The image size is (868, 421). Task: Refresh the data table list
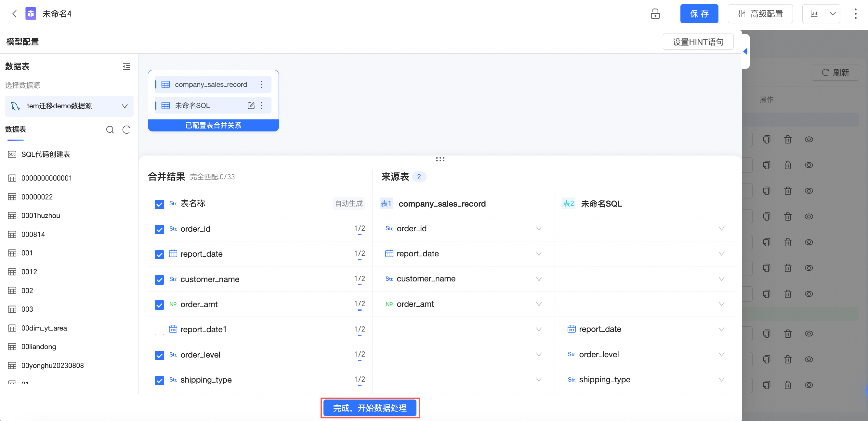(x=126, y=129)
